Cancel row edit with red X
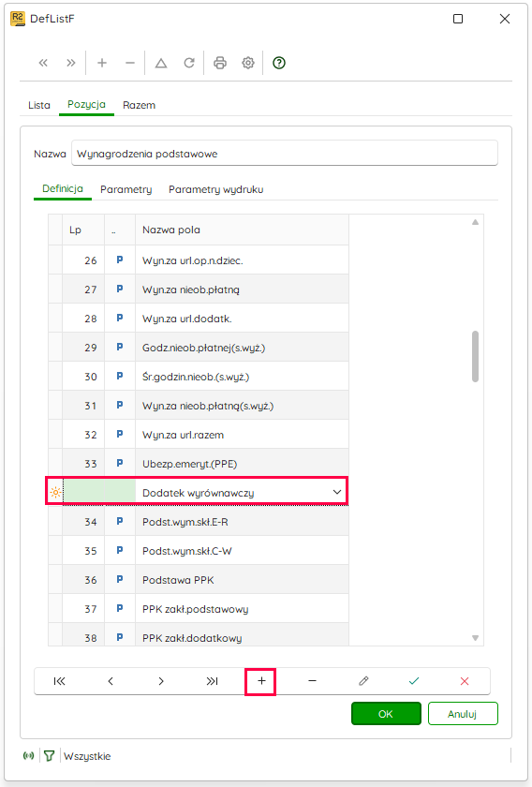Screen dimensions: 532x787 465,681
